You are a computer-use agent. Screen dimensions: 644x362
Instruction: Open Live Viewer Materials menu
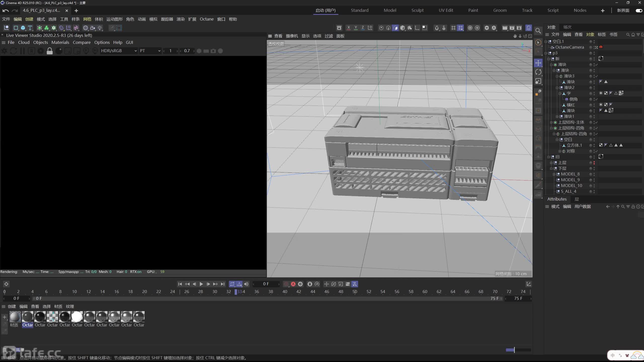pyautogui.click(x=60, y=42)
